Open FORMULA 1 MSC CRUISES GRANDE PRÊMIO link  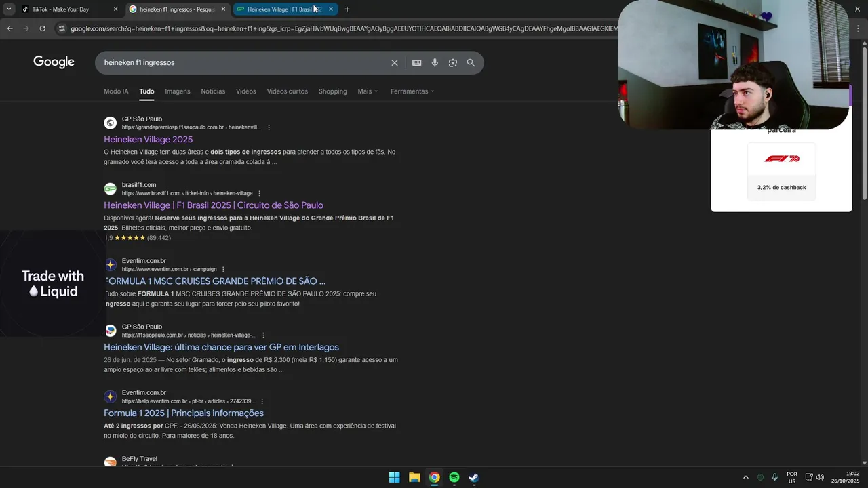215,281
